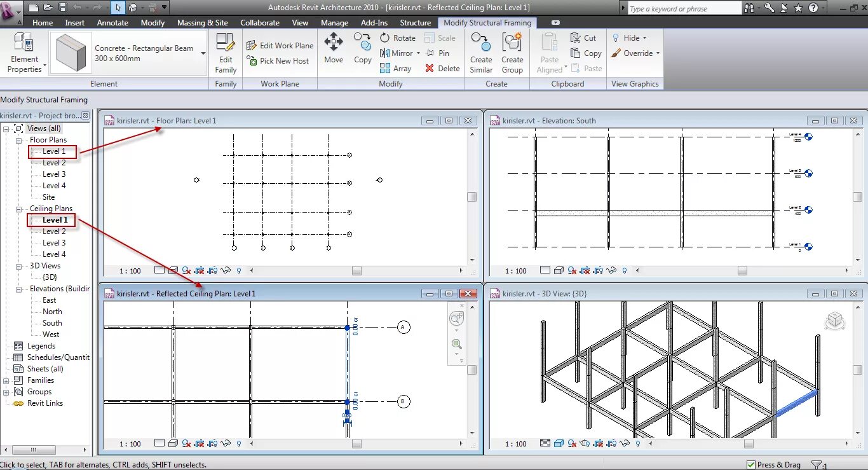The height and width of the screenshot is (470, 868).
Task: Open the Structure ribbon tab
Action: point(416,23)
